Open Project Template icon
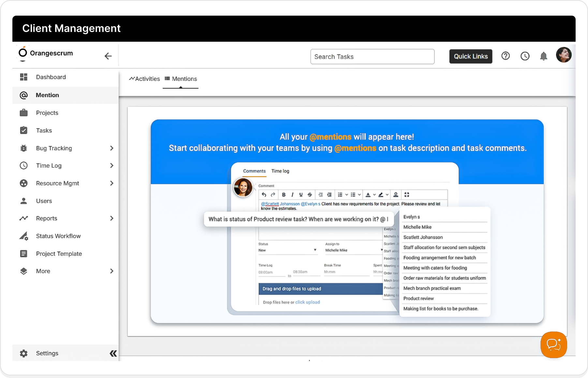 23,254
